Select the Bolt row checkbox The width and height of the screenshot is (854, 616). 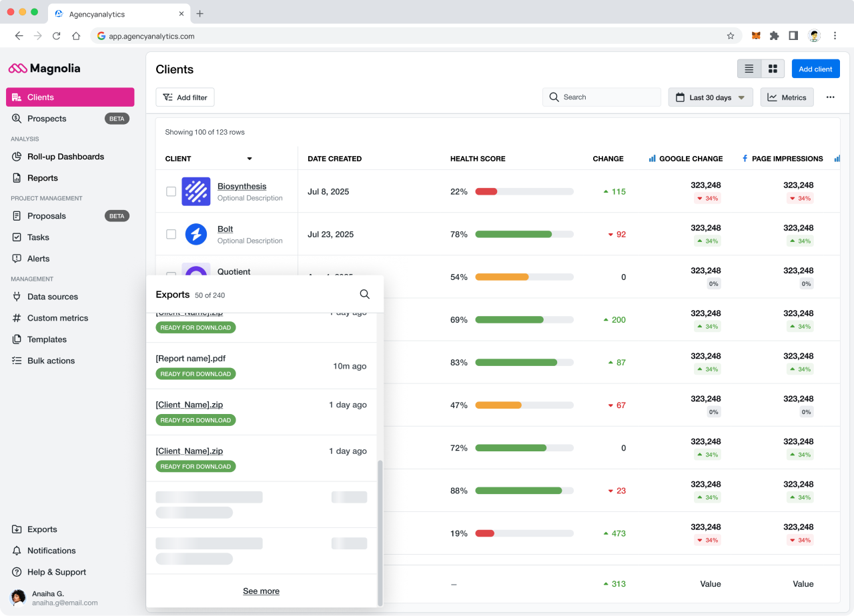click(x=171, y=234)
